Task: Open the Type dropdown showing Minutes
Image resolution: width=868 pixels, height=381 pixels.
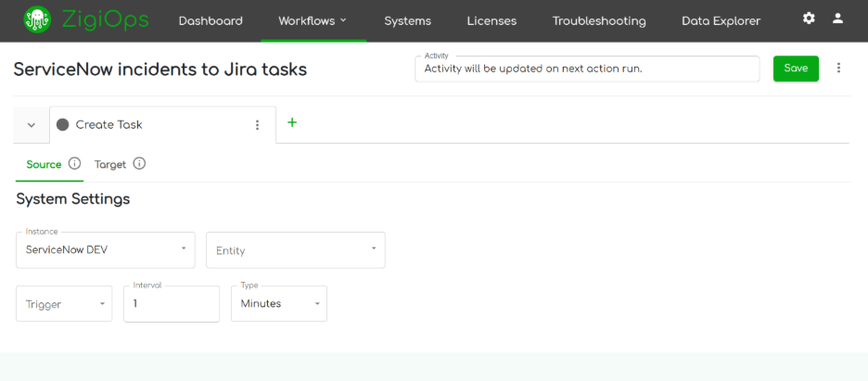Action: click(279, 303)
